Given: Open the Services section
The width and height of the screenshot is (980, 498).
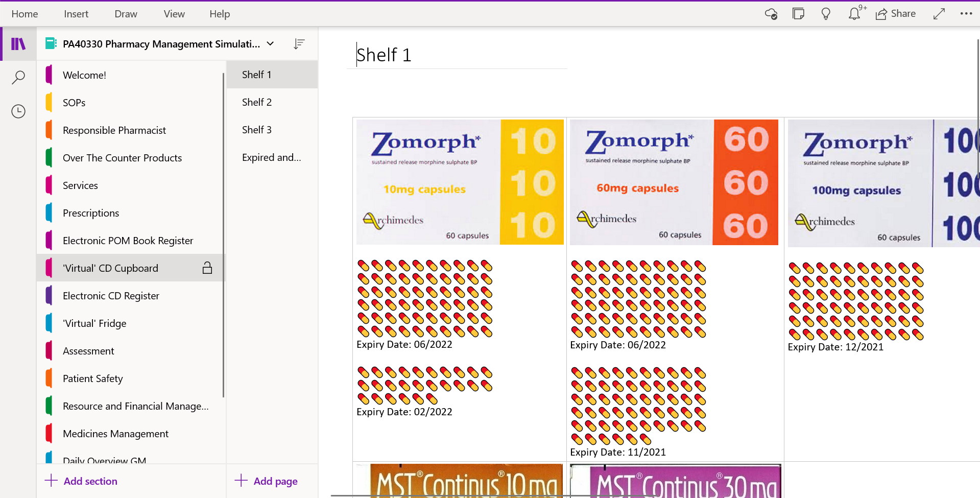Looking at the screenshot, I should pyautogui.click(x=130, y=185).
